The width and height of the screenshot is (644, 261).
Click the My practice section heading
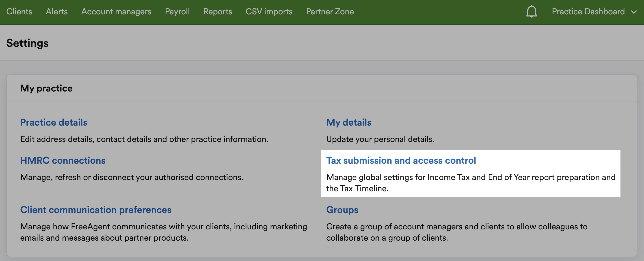(47, 88)
